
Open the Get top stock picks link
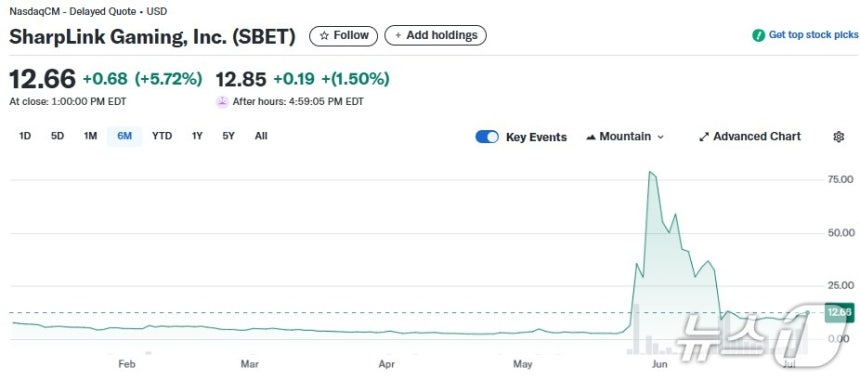[813, 35]
